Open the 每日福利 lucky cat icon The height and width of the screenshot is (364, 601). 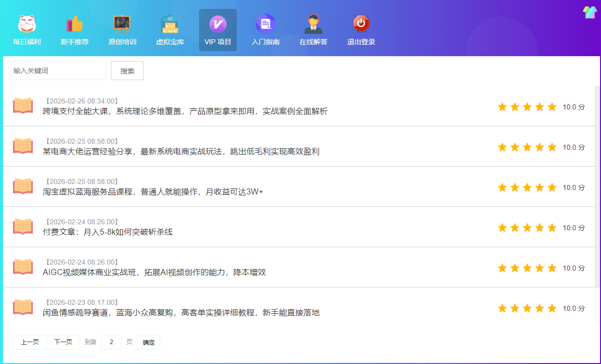point(27,24)
